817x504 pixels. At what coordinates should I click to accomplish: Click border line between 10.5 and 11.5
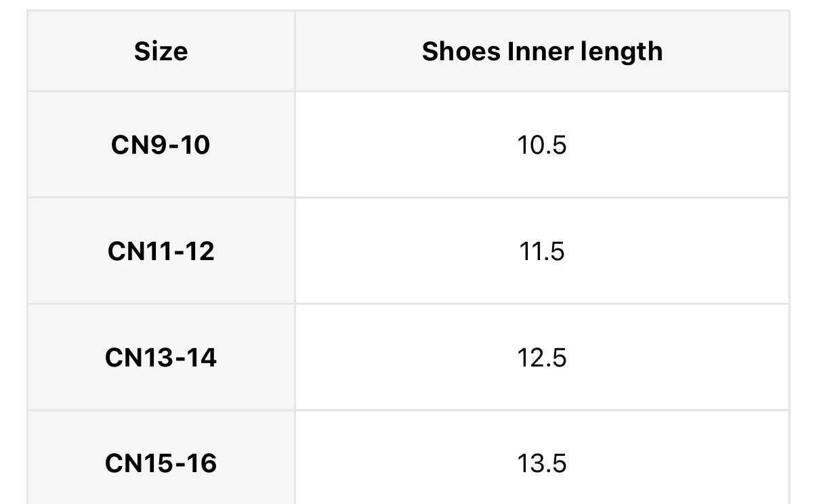542,198
